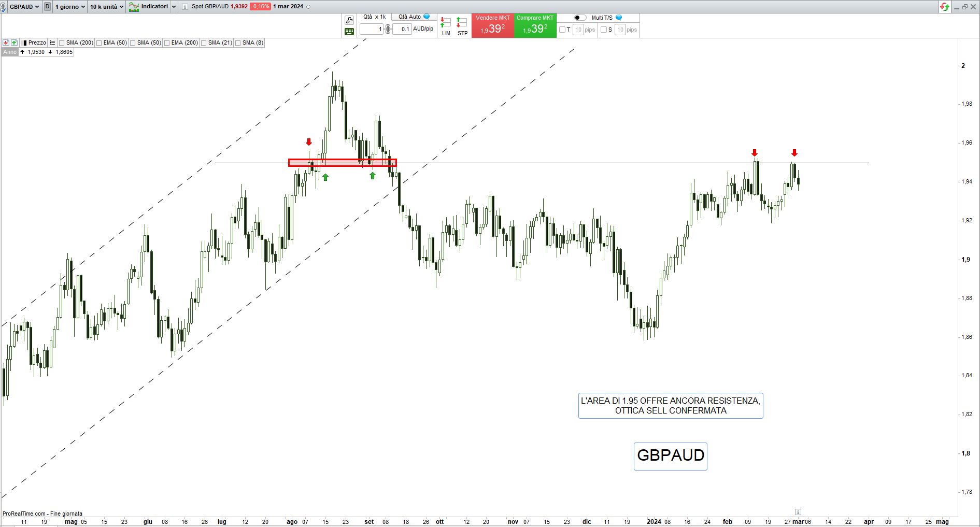
Task: Enable the S stop checkbox
Action: click(604, 30)
